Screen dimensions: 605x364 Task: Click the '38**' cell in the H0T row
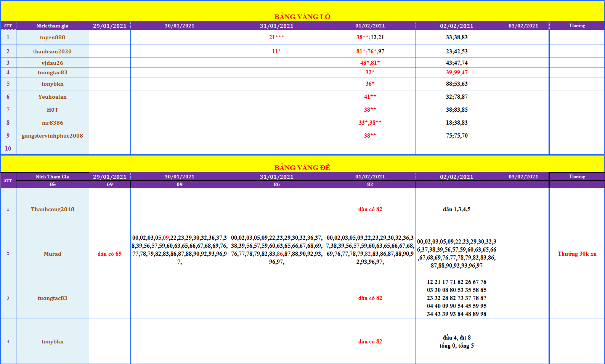tap(370, 110)
